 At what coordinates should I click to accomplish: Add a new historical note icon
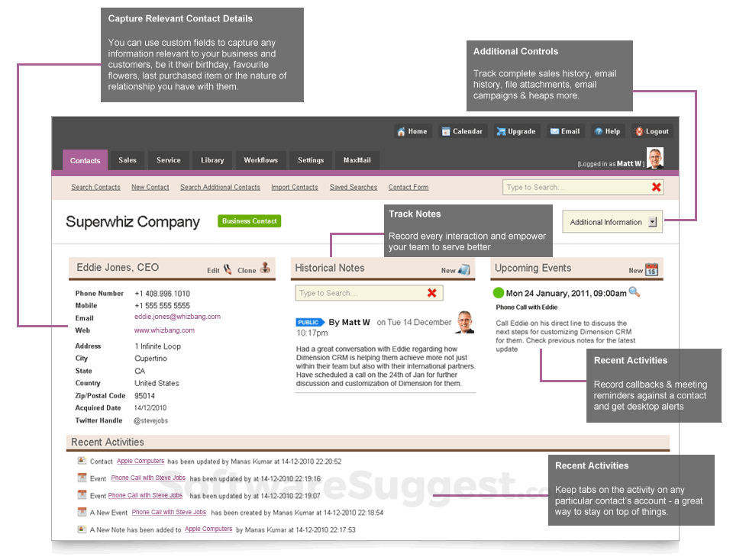464,269
